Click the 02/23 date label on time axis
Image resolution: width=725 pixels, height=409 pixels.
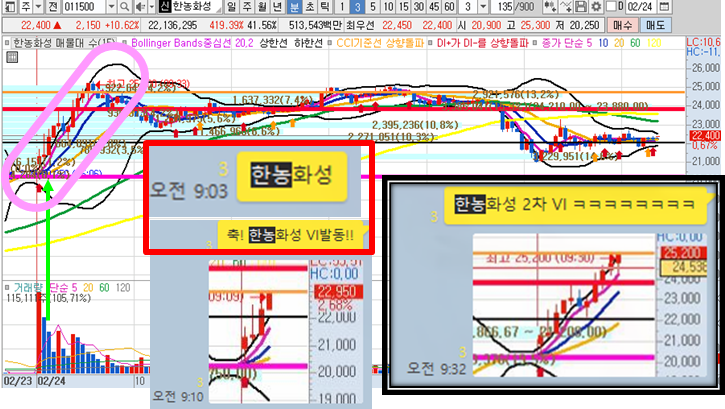(18, 381)
